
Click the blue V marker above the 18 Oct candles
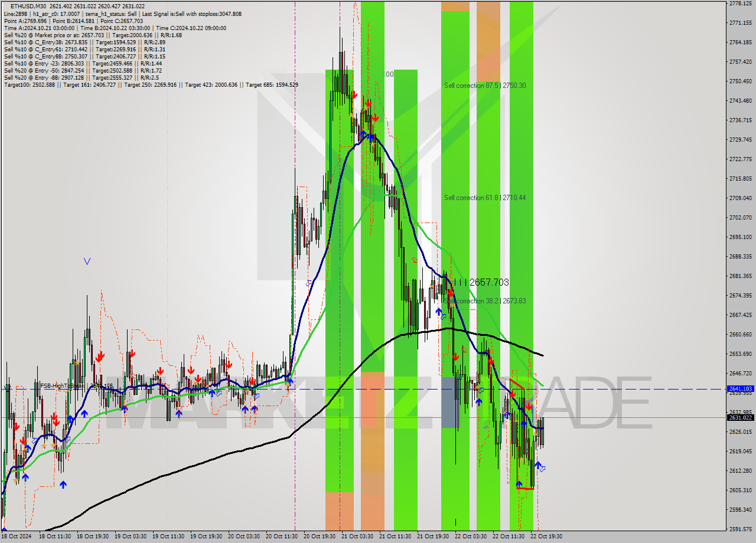pyautogui.click(x=87, y=261)
